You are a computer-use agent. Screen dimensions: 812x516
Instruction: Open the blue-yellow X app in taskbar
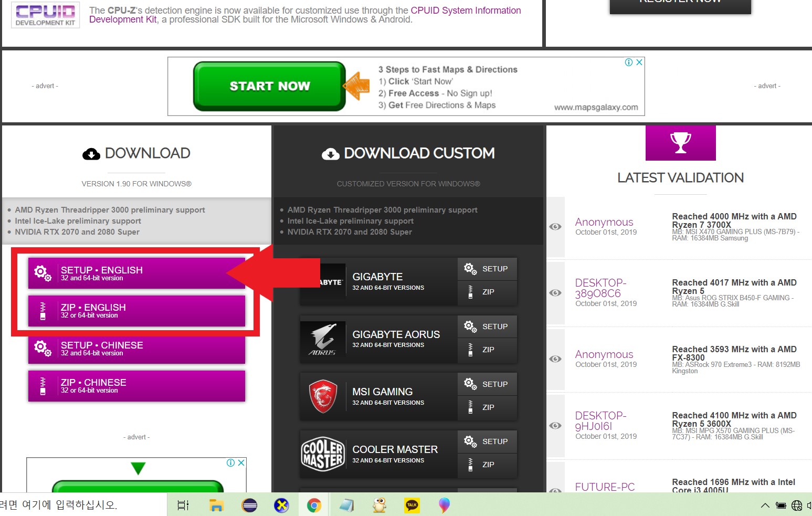coord(282,505)
